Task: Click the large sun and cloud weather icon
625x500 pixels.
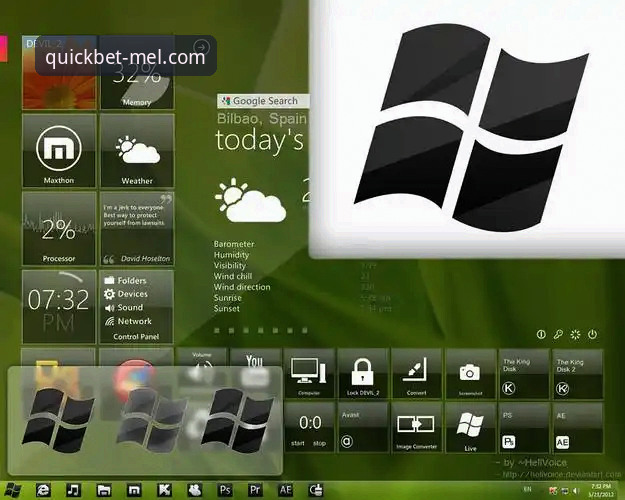Action: [251, 200]
